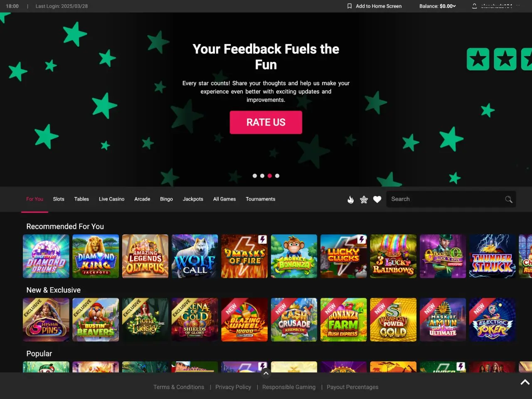532x399 pixels.
Task: Click the user account profile icon
Action: 474,6
